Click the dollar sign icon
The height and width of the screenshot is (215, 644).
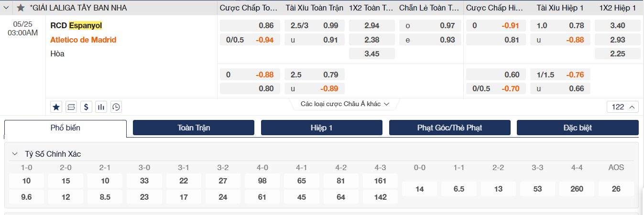coord(86,107)
